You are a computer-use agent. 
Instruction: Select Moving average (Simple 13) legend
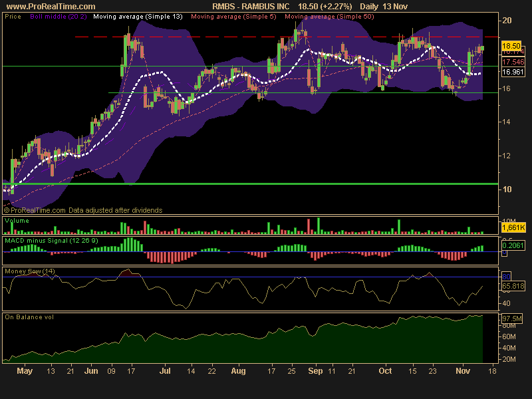tap(138, 17)
